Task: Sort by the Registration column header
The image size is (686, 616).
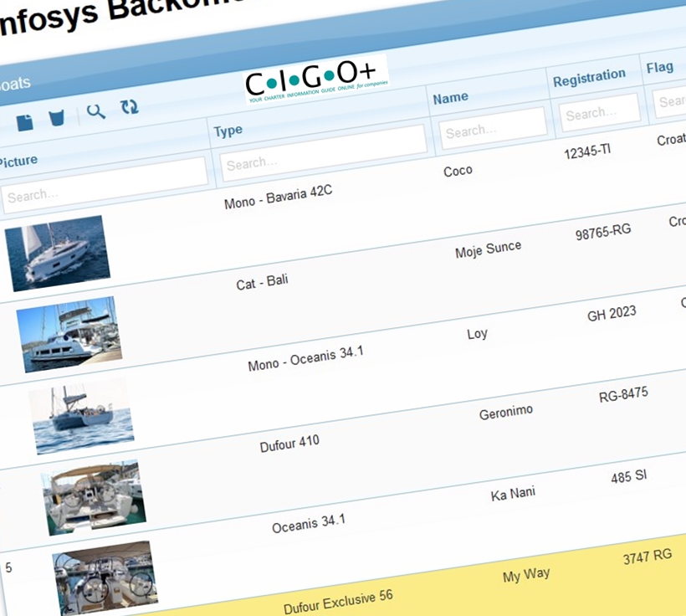Action: tap(589, 77)
